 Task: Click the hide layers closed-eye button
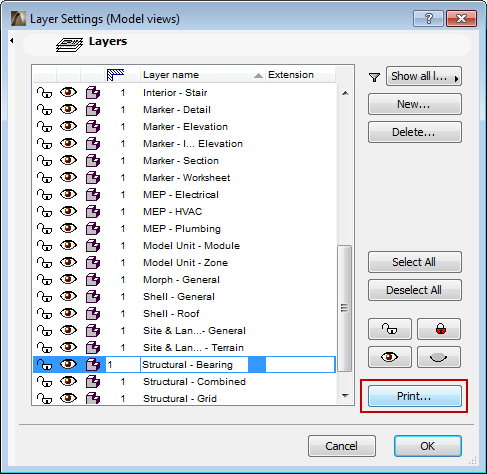tap(439, 357)
